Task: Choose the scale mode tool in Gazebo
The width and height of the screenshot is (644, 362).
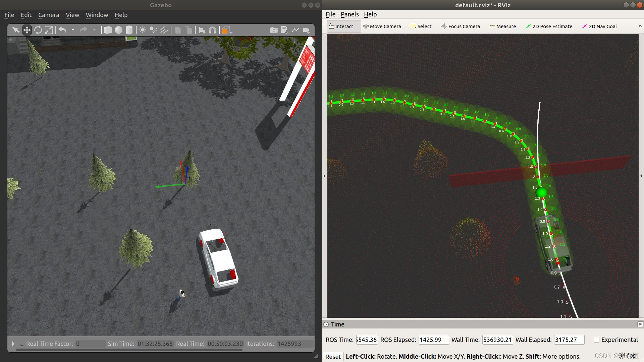Action: (x=49, y=30)
